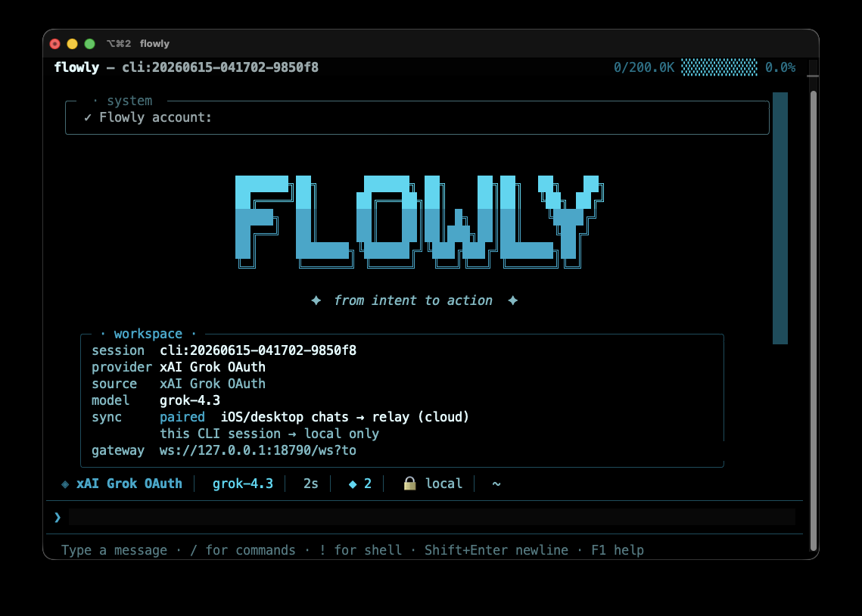Maximize the flowly terminal window
The height and width of the screenshot is (616, 862).
(89, 44)
